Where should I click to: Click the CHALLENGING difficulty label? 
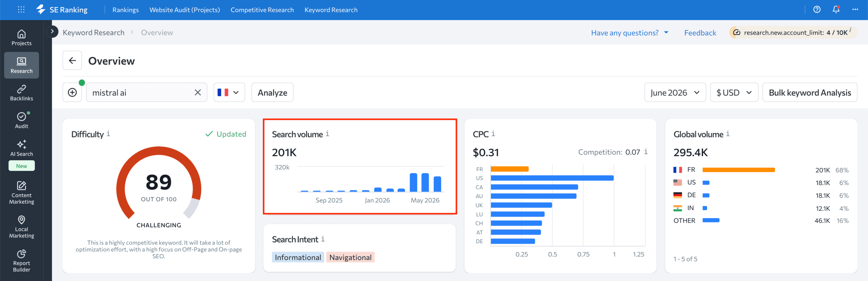(x=159, y=225)
